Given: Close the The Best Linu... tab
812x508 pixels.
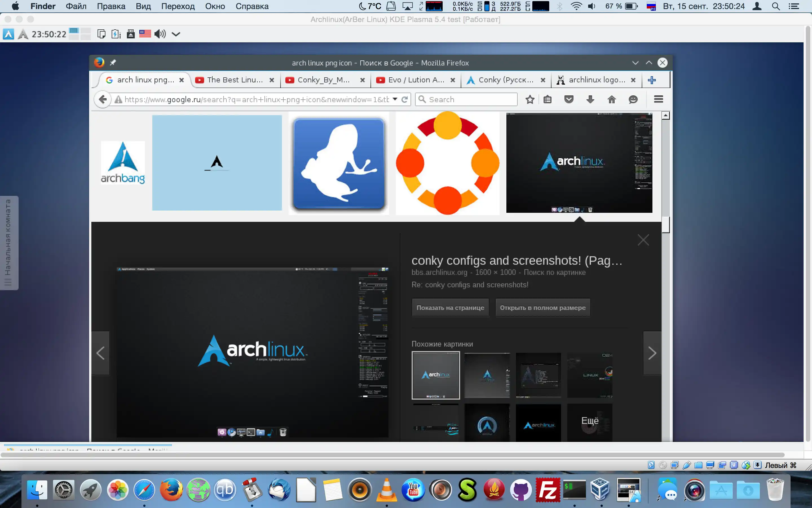Looking at the screenshot, I should click(272, 80).
